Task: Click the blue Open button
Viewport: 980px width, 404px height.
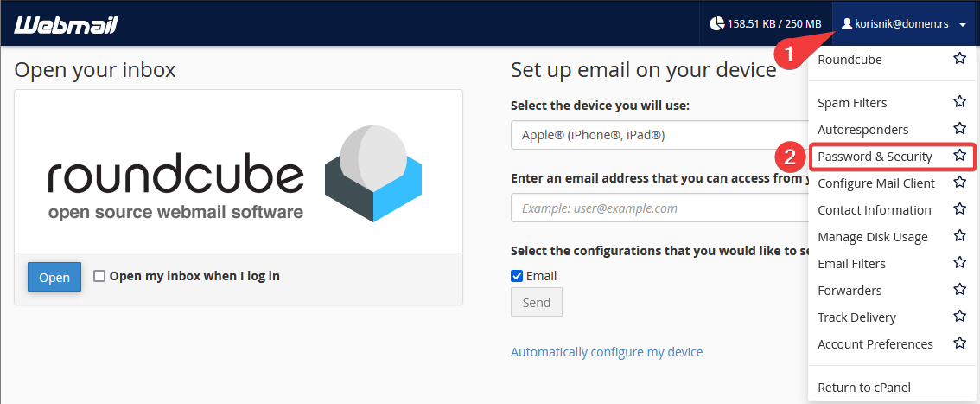Action: (x=54, y=277)
